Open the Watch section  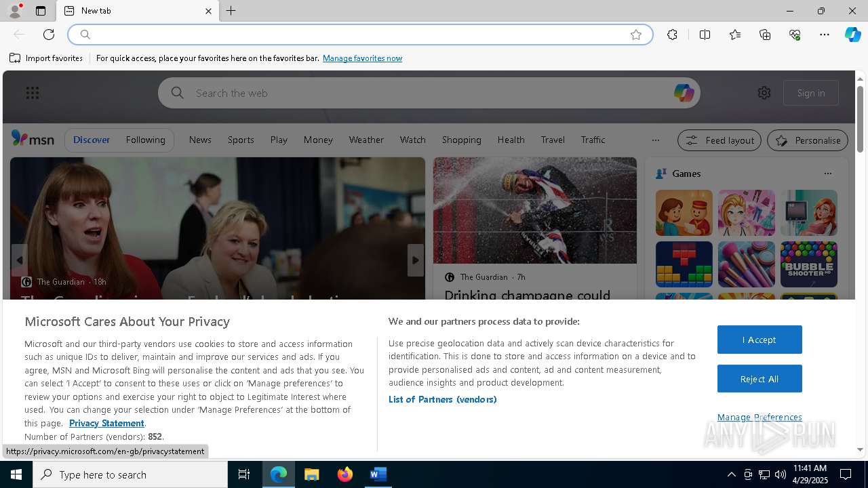(x=412, y=140)
